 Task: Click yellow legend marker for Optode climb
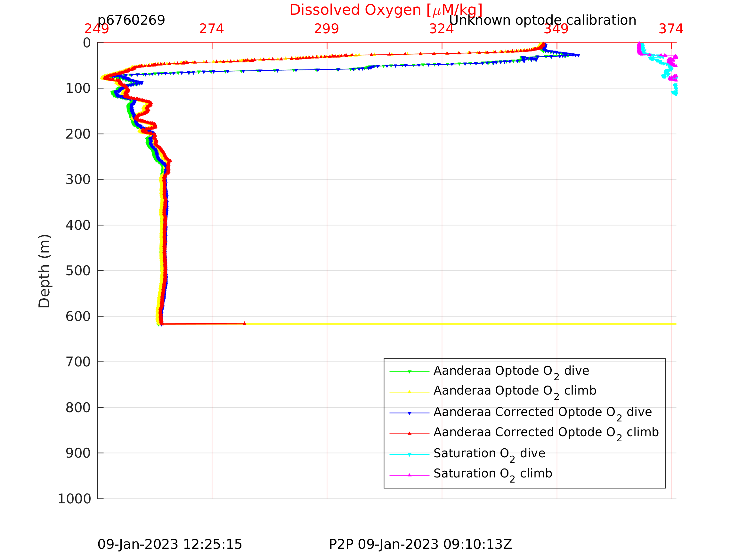click(410, 392)
